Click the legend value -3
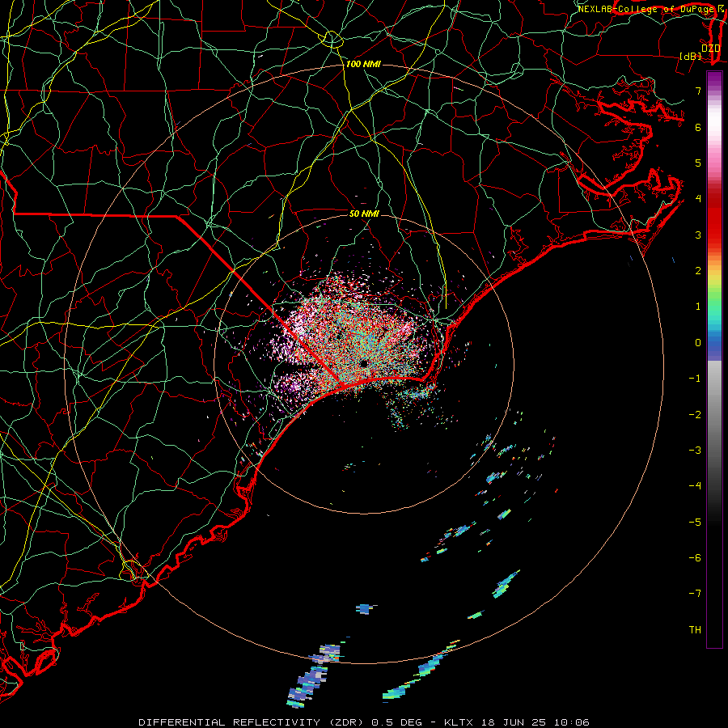 click(695, 451)
